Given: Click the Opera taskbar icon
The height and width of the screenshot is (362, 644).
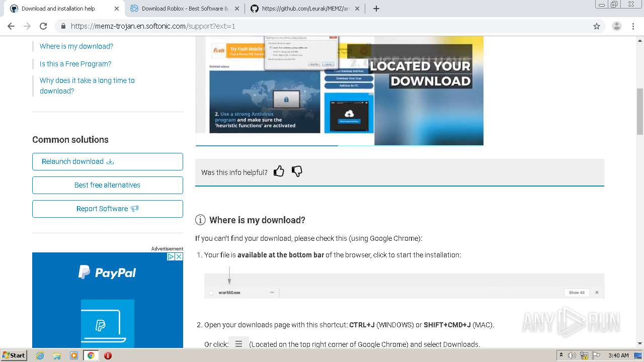Looking at the screenshot, I should pos(108,355).
